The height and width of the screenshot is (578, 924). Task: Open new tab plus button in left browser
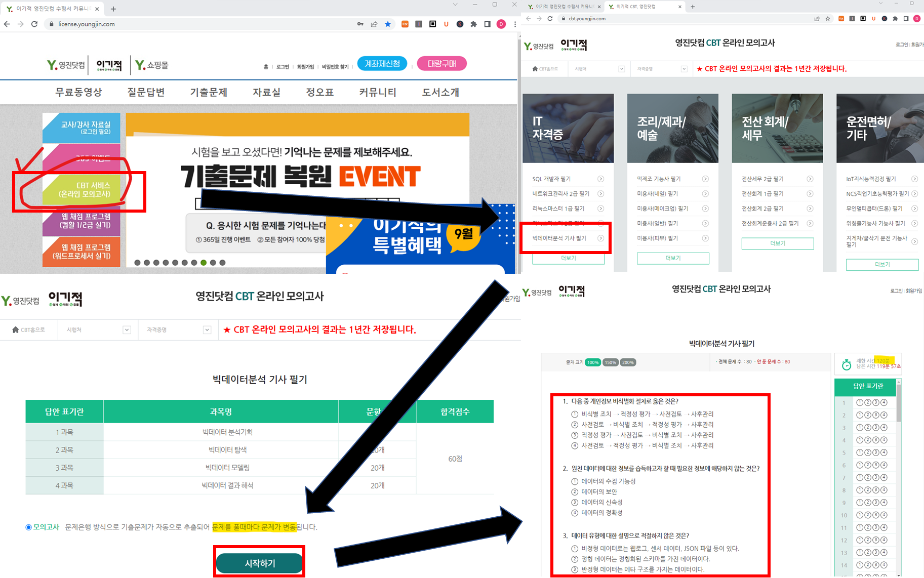click(x=113, y=9)
